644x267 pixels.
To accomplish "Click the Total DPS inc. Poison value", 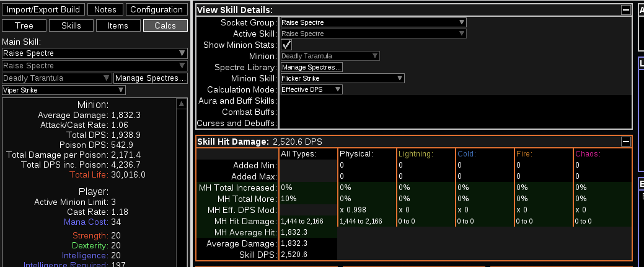I will coord(126,165).
